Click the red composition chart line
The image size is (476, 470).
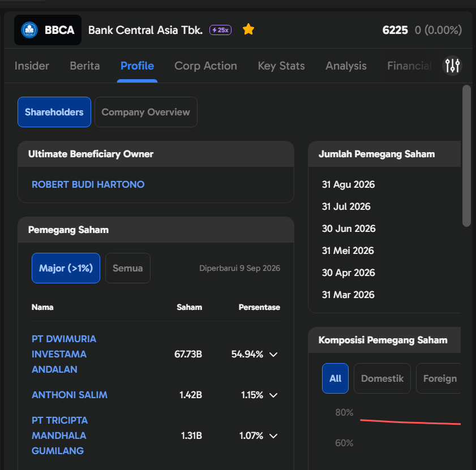point(410,422)
